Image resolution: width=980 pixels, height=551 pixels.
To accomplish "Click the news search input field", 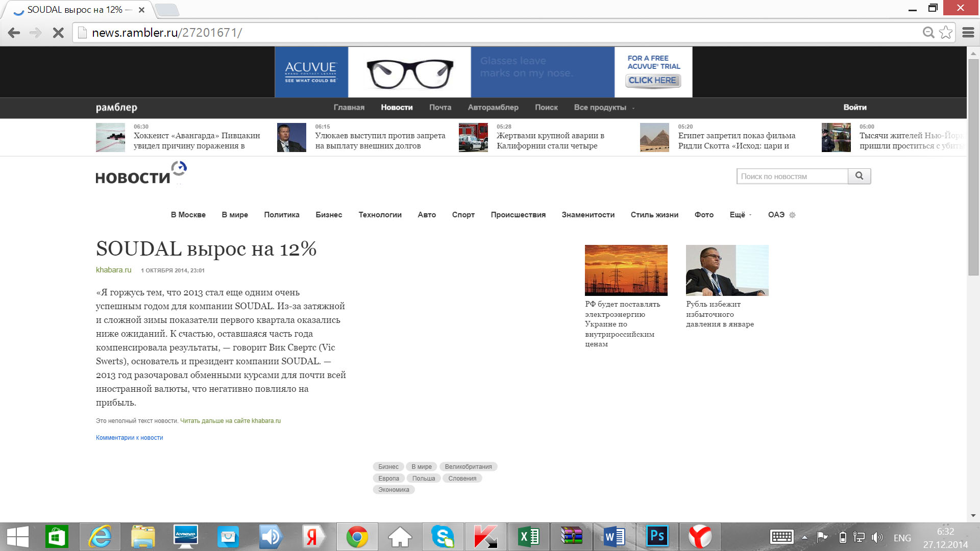I will [792, 177].
